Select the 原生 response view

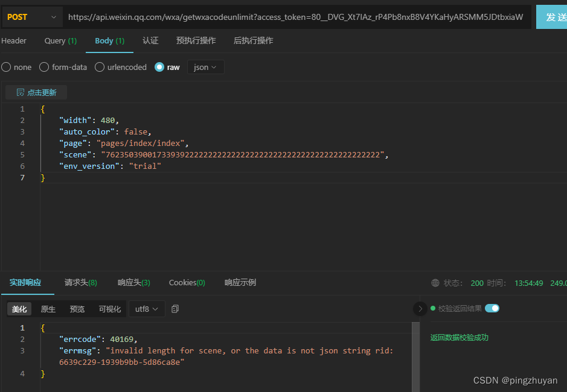[x=48, y=309]
